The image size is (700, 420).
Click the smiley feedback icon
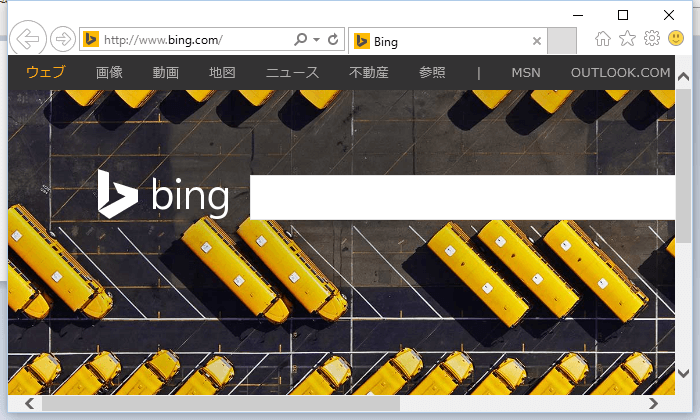click(675, 38)
